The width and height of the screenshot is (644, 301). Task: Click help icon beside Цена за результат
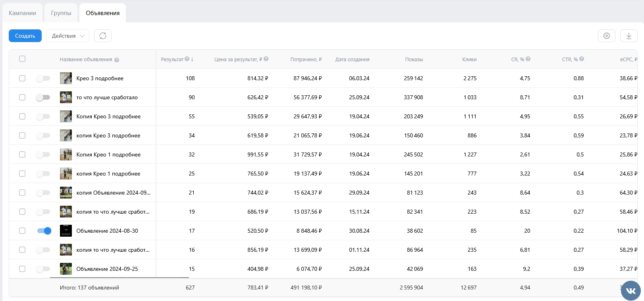pyautogui.click(x=266, y=59)
